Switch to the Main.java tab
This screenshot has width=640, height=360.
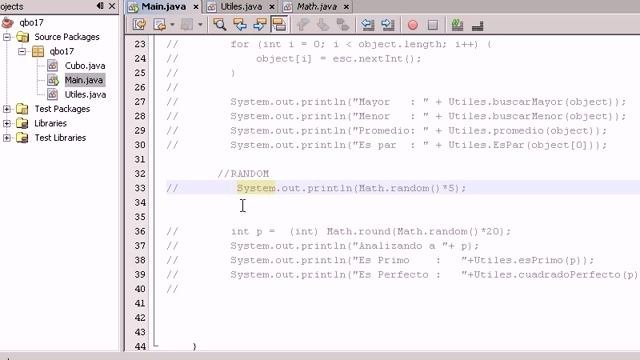point(164,7)
